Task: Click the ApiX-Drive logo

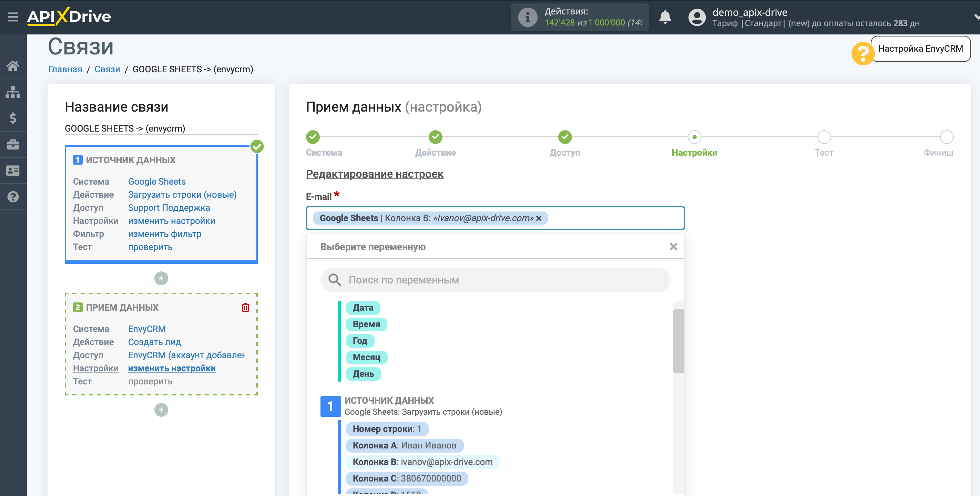Action: tap(69, 17)
